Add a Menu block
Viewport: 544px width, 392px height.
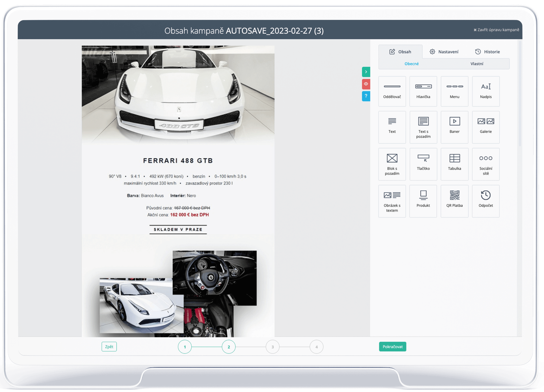click(454, 91)
